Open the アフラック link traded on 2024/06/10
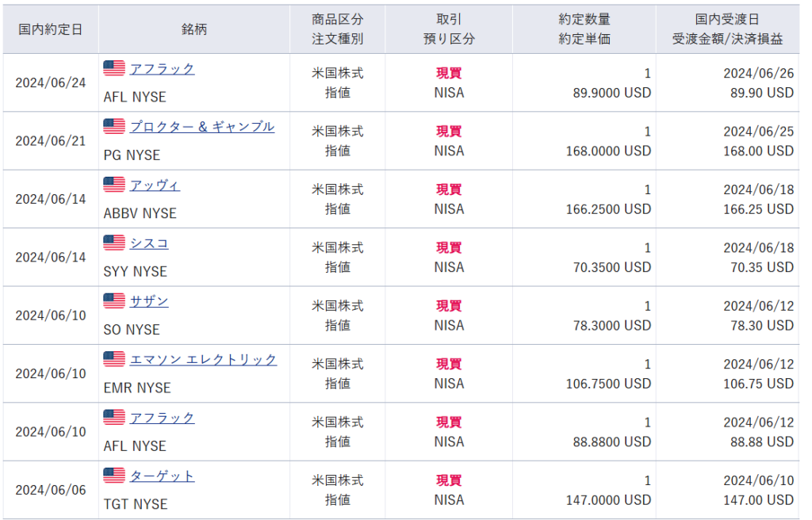 [162, 419]
